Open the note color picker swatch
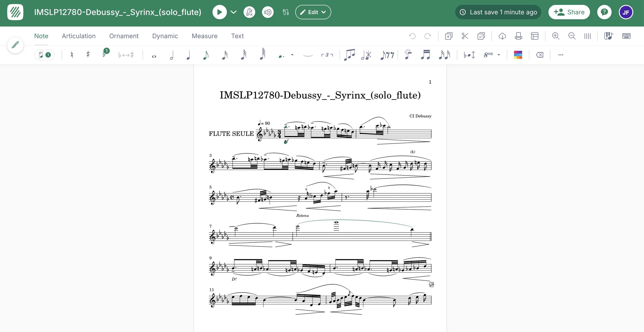644x332 pixels. point(518,55)
